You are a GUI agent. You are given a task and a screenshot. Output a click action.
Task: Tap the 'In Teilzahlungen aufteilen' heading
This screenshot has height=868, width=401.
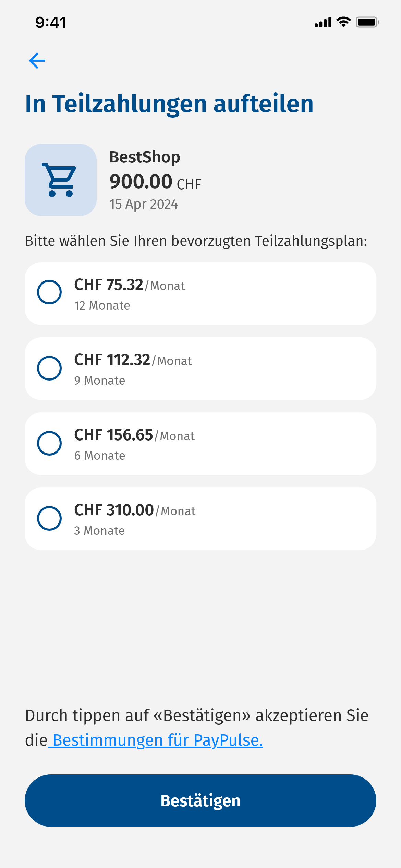click(169, 104)
